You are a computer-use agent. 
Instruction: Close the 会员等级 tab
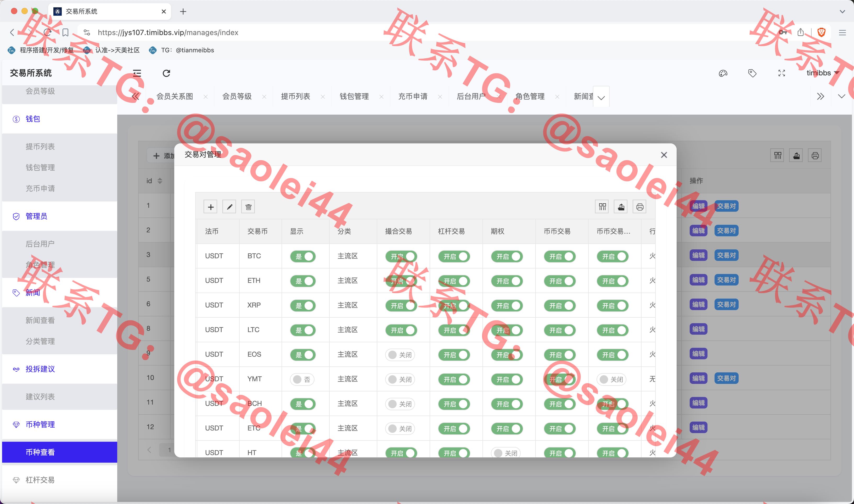coord(264,97)
